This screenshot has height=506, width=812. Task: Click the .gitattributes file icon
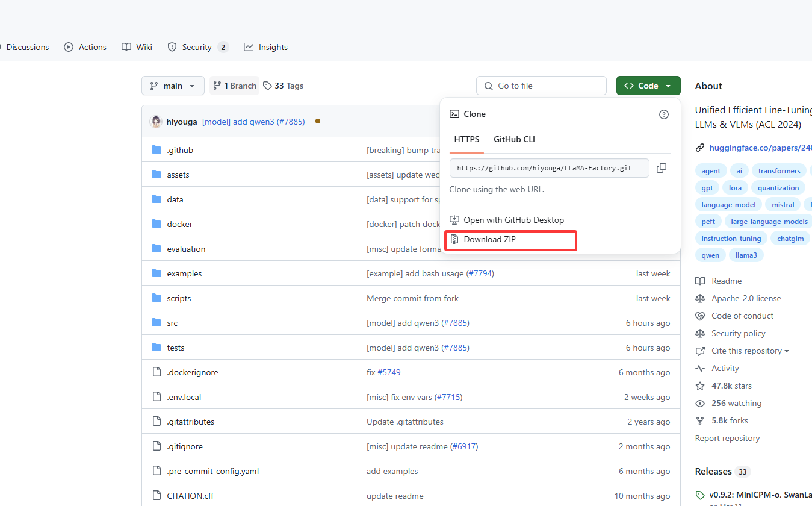pos(157,422)
